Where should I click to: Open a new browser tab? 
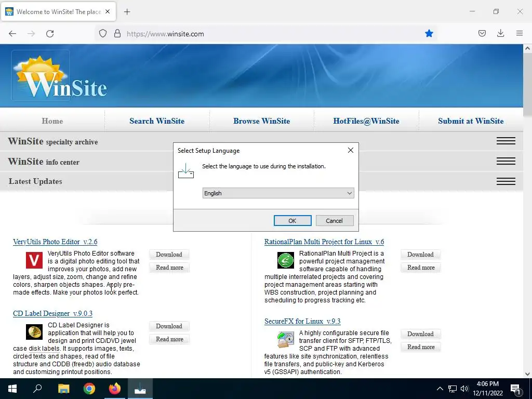coord(127,12)
